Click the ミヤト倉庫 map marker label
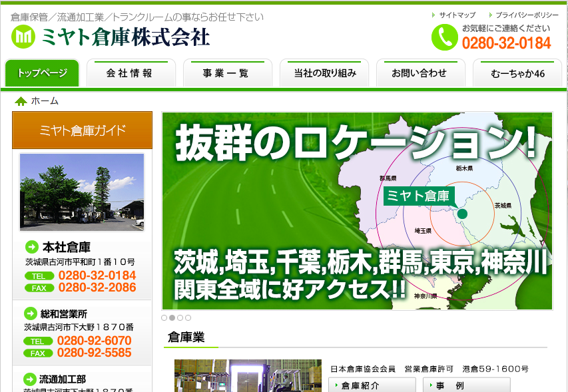Screen dimensions: 568x392 click(418, 196)
